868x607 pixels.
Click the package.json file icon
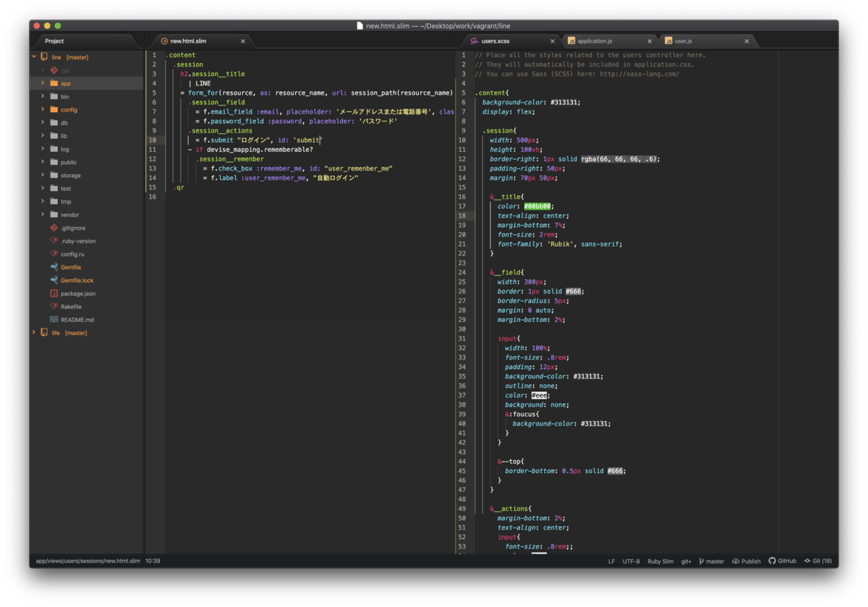click(x=54, y=293)
